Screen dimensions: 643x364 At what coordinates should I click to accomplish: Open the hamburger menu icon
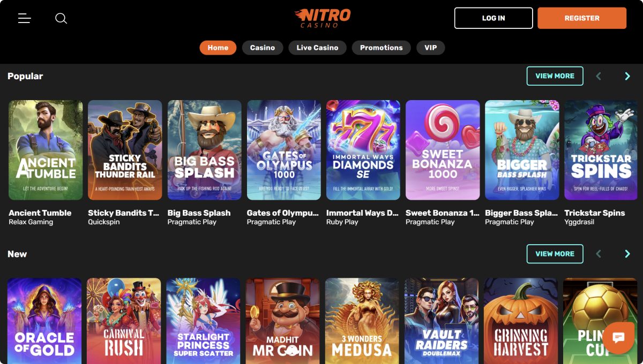pos(25,18)
